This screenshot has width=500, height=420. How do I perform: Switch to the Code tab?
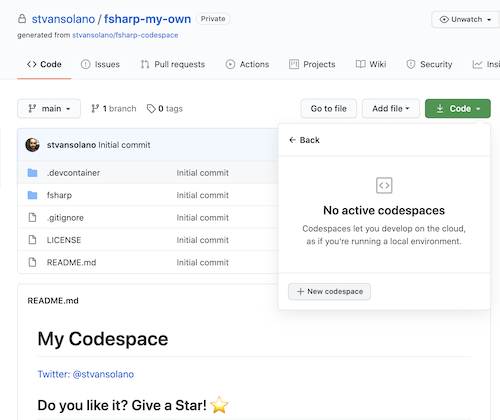pyautogui.click(x=44, y=64)
